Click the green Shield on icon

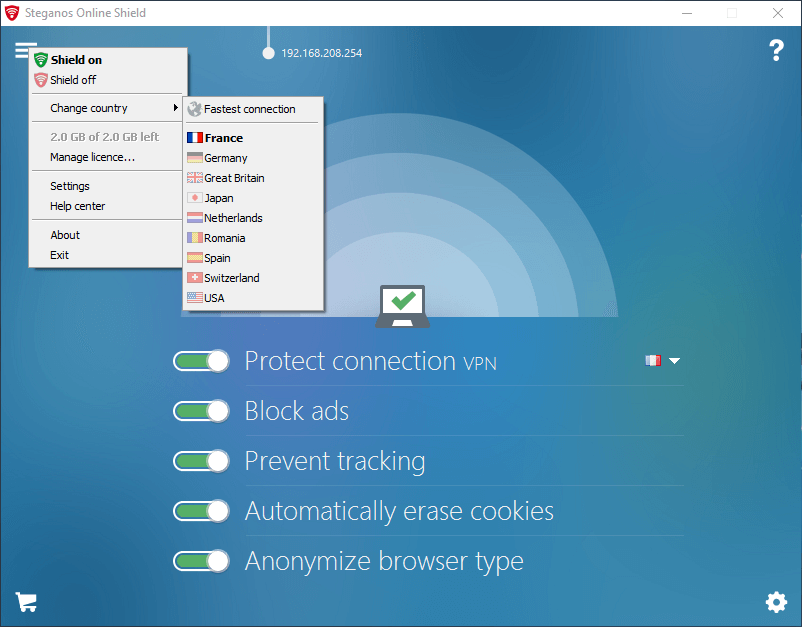[x=41, y=60]
